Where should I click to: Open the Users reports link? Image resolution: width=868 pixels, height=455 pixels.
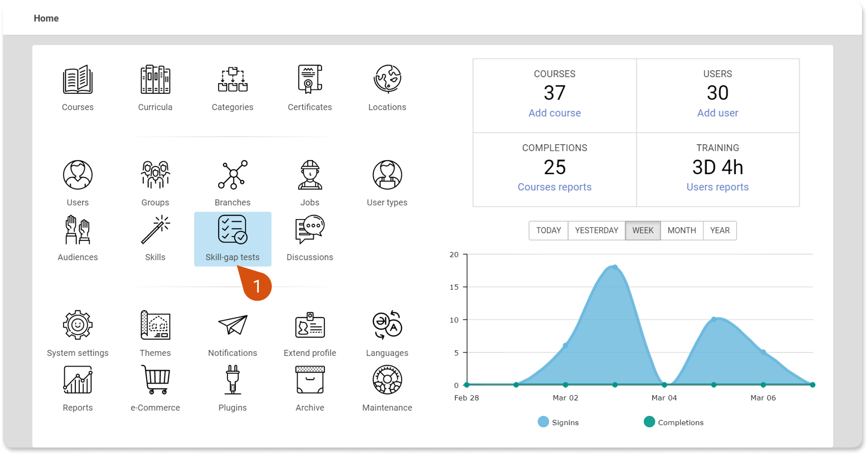click(x=717, y=187)
